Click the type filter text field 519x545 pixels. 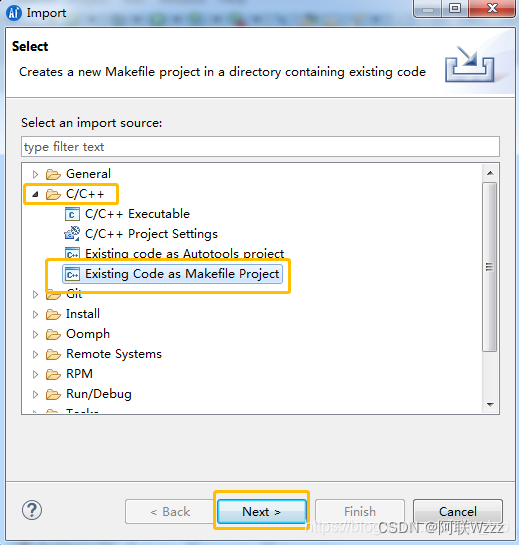(260, 147)
